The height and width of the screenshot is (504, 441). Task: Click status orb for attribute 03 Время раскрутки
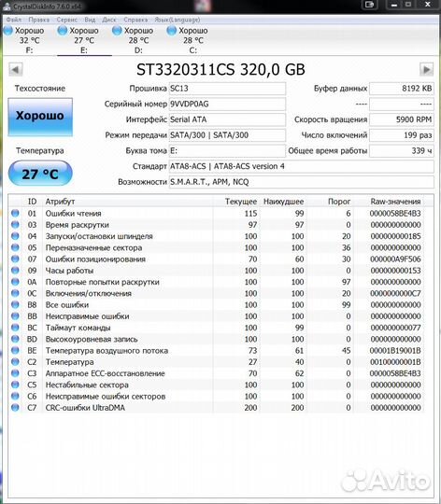15,225
